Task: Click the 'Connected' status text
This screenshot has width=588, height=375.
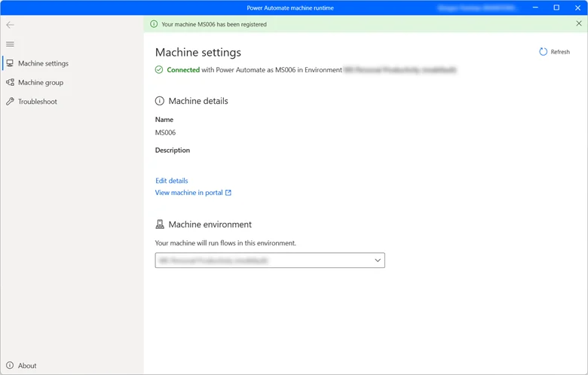Action: pyautogui.click(x=183, y=70)
